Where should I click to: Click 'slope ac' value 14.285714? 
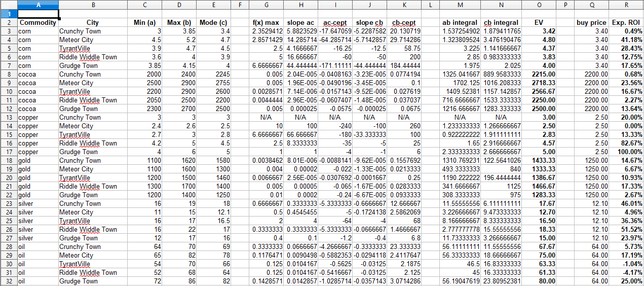click(x=301, y=40)
